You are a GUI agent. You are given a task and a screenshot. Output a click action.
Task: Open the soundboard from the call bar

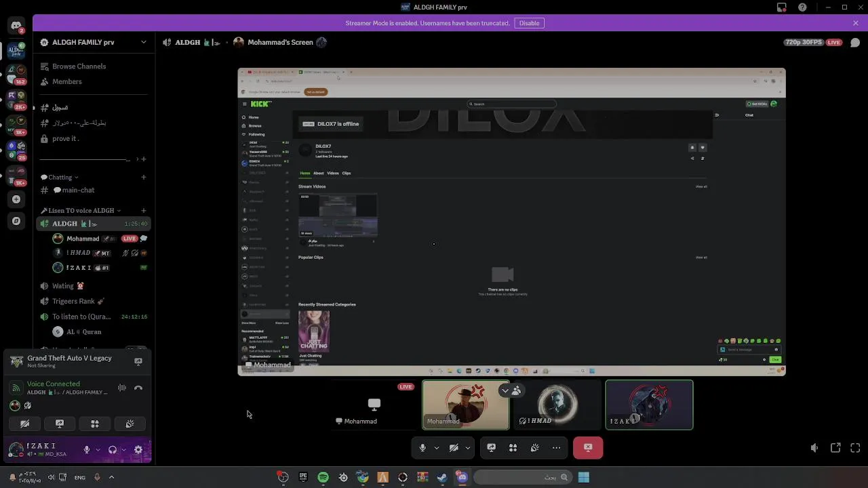(x=534, y=447)
